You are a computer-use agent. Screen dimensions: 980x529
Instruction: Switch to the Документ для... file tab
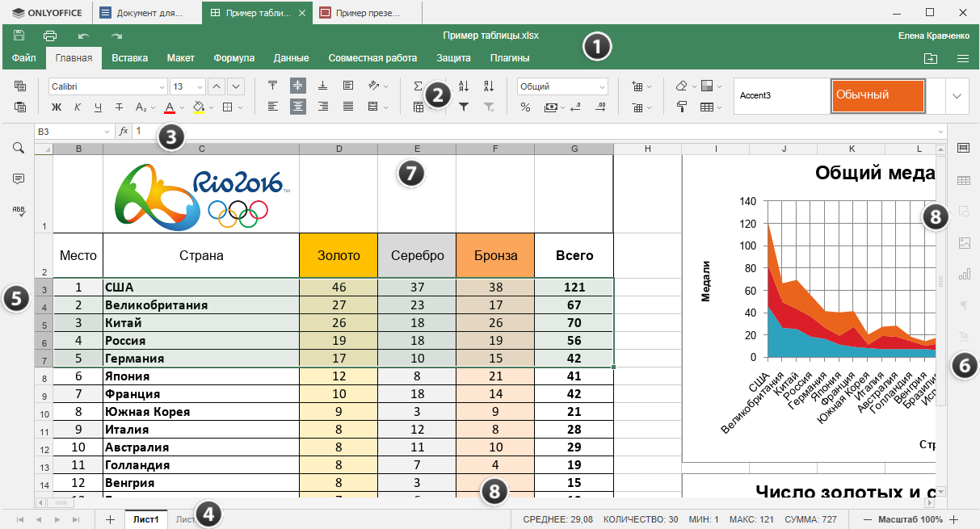tap(146, 13)
